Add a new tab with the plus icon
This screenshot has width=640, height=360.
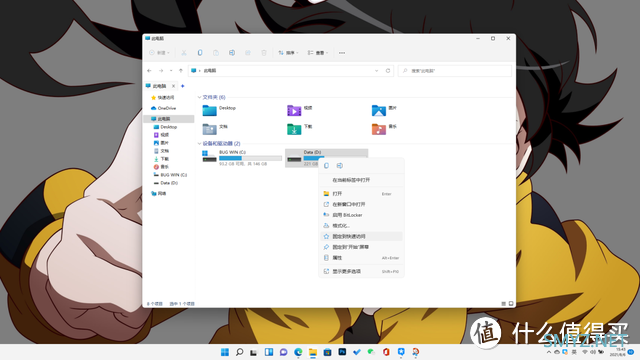(x=183, y=86)
